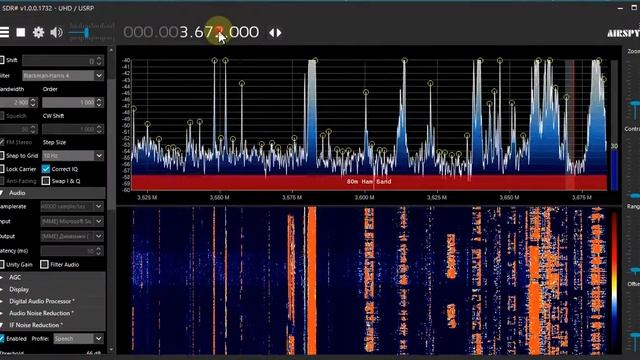Viewport: 640px width, 360px height.
Task: Change Order with the stepper arrows
Action: pyautogui.click(x=99, y=102)
